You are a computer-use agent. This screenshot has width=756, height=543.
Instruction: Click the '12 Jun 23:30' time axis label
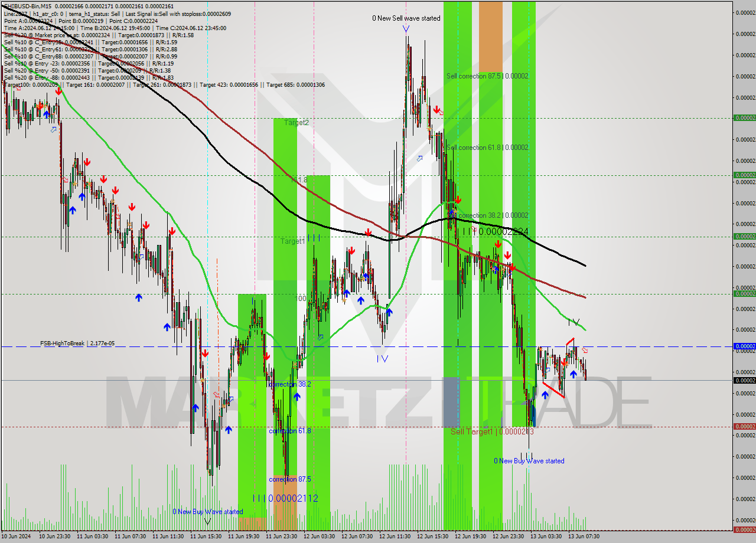(x=509, y=537)
